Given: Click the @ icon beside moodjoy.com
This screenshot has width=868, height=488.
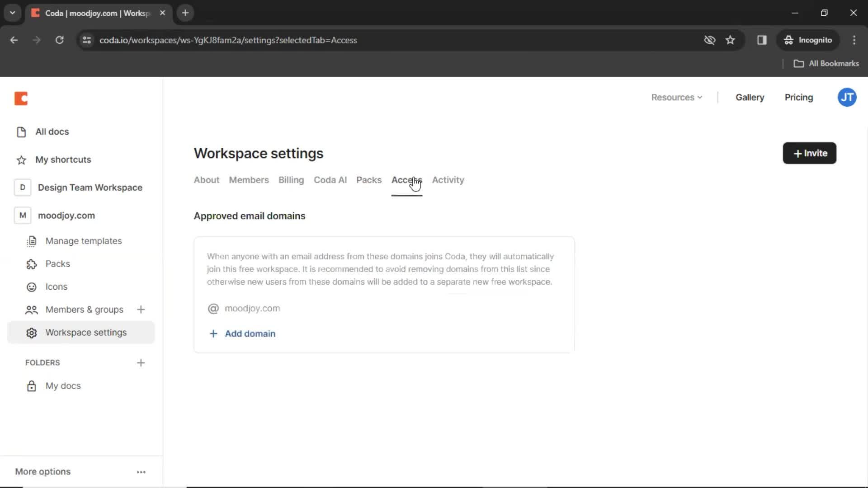Looking at the screenshot, I should [213, 309].
